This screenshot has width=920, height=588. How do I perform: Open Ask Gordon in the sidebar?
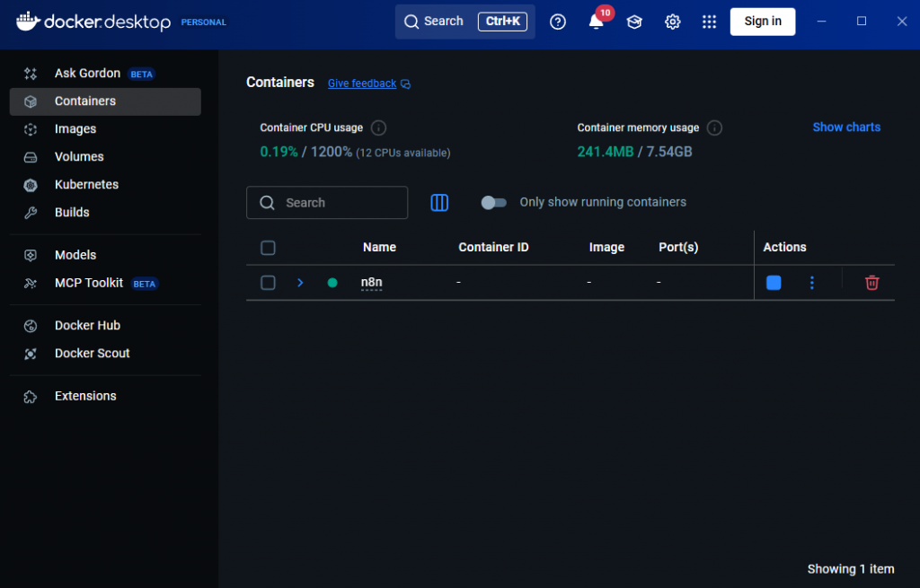pos(105,74)
